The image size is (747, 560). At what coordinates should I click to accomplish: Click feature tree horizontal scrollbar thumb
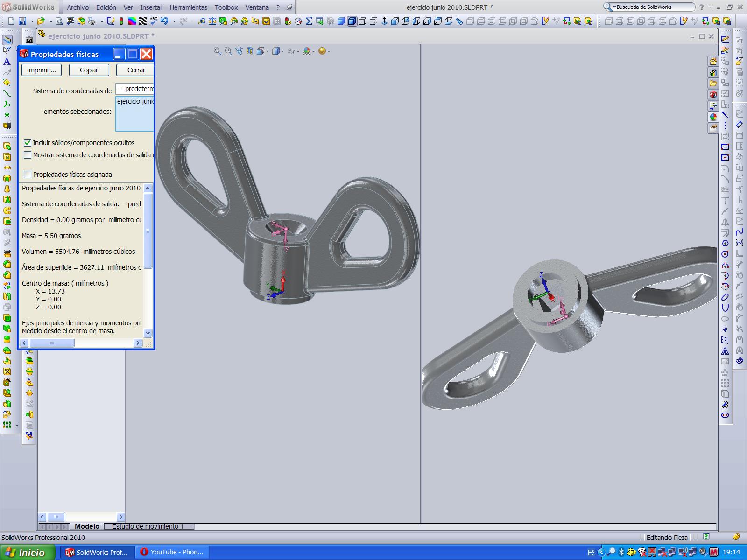[x=56, y=517]
